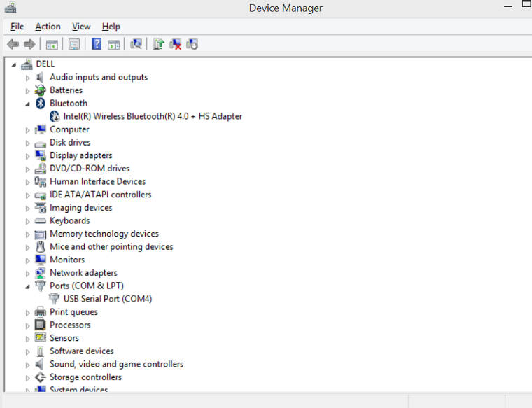Expand the Software devices arrow

27,352
